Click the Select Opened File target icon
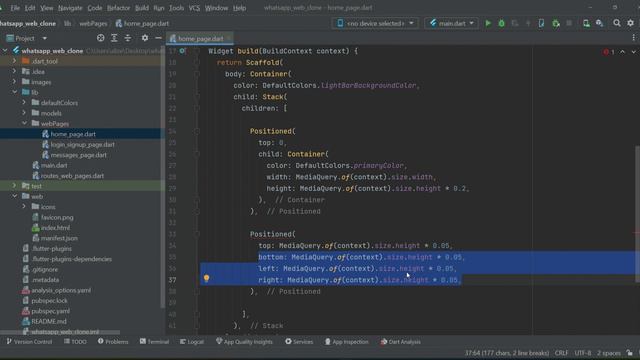Screen dimensions: 640x360 100,38
